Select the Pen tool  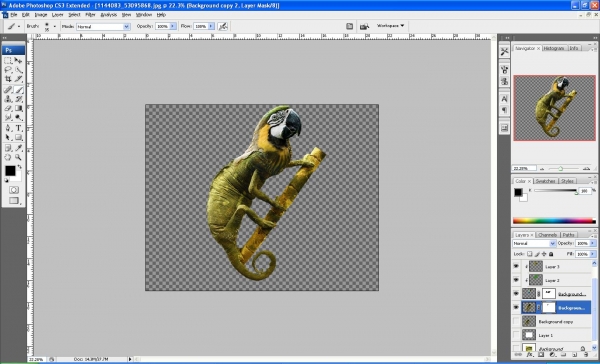[x=8, y=128]
